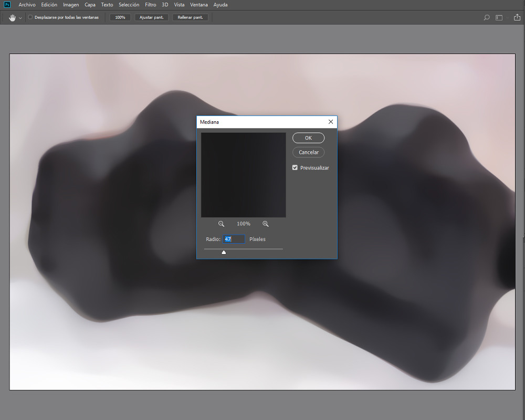Click the Rellenar pant. button

pos(191,17)
